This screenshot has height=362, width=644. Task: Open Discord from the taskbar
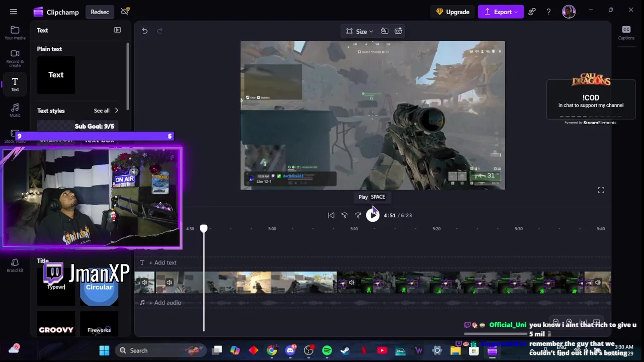tap(290, 350)
